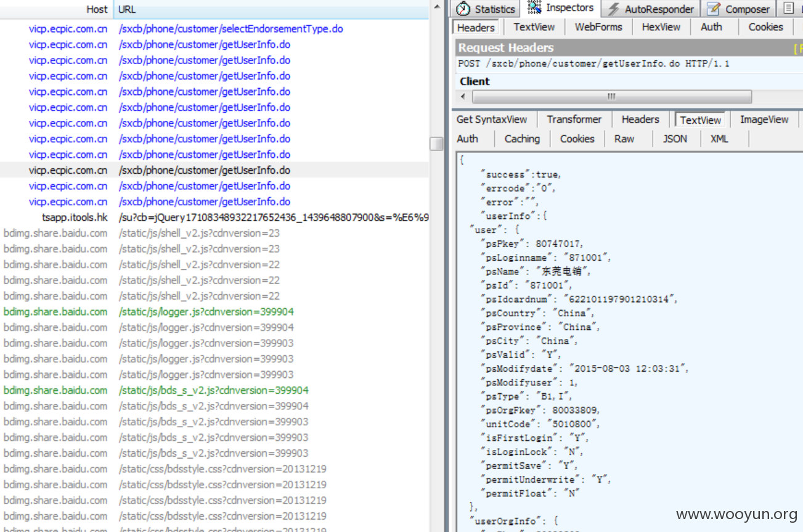Click the "userOrgInfo": { line
803x532 pixels.
click(x=514, y=521)
